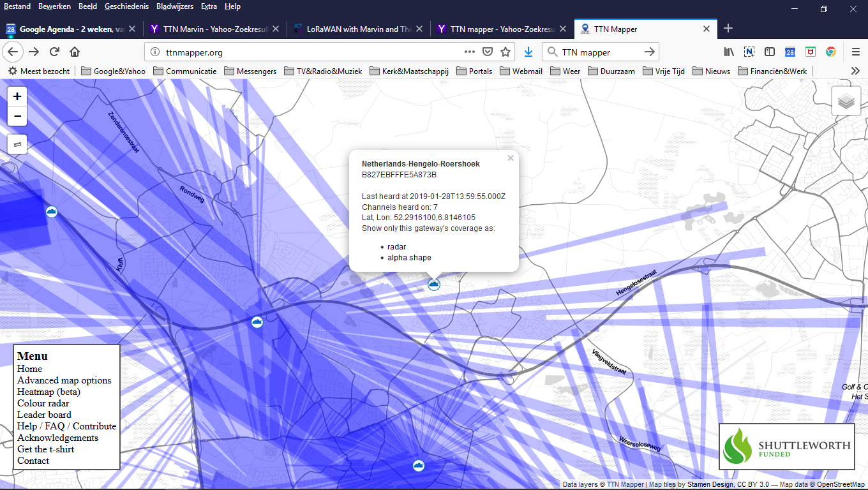
Task: Go forward to the next page
Action: pyautogui.click(x=34, y=52)
